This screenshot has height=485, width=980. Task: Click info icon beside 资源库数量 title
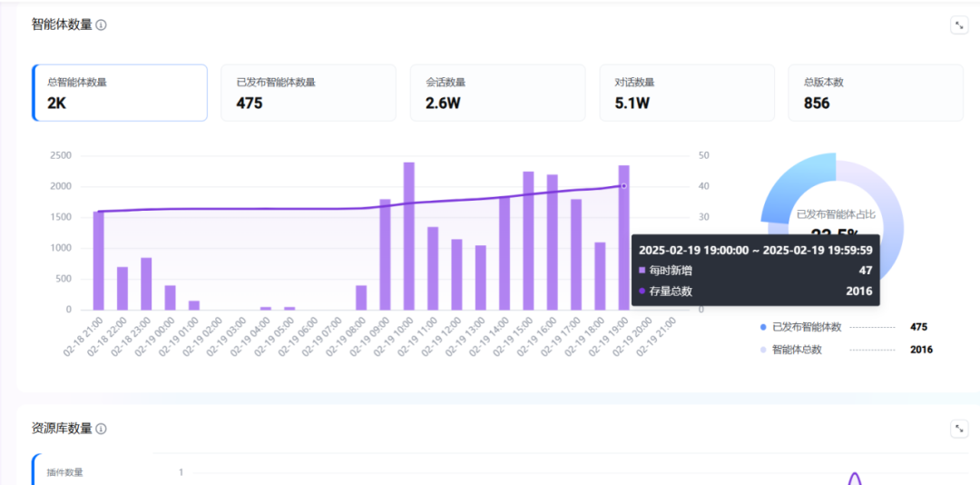pyautogui.click(x=101, y=429)
